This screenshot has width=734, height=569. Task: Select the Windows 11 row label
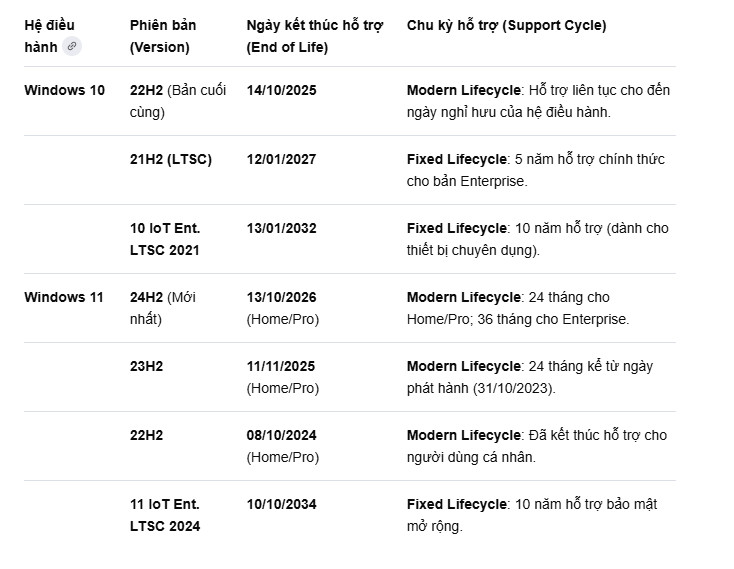(64, 297)
